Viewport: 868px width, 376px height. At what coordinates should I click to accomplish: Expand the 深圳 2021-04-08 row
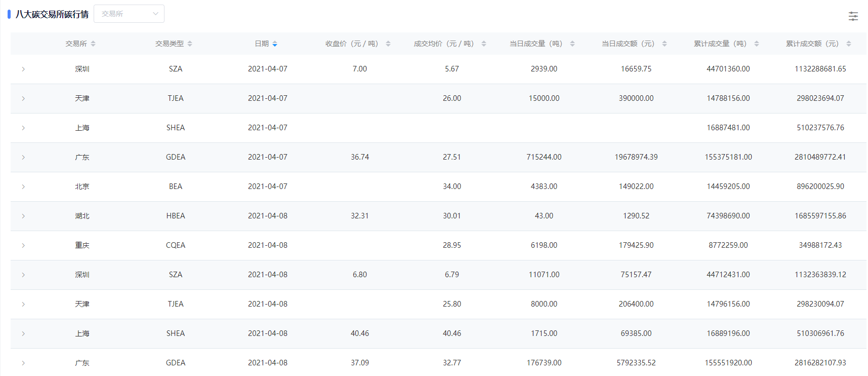(x=23, y=275)
